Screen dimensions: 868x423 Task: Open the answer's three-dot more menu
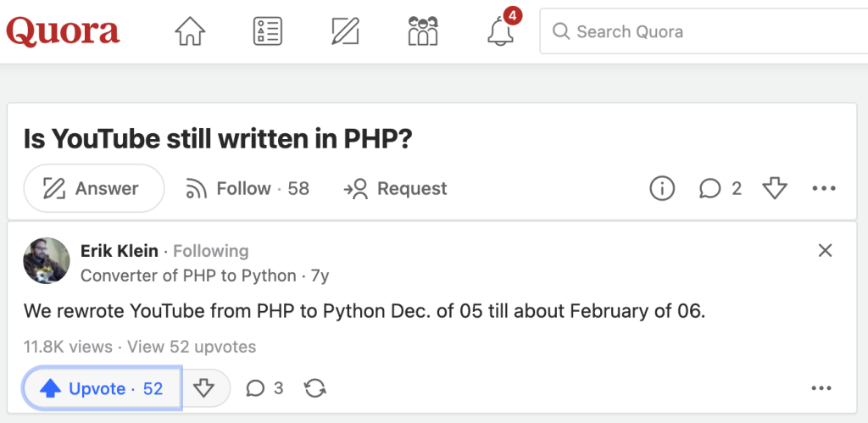pos(821,388)
